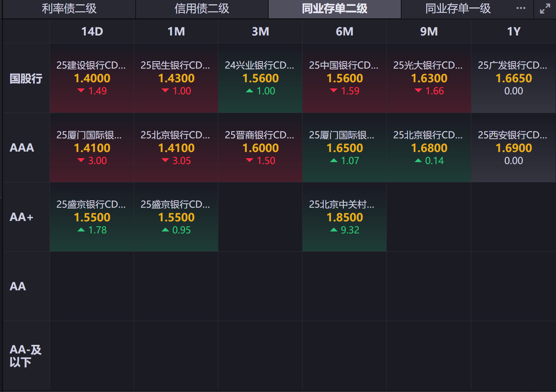The width and height of the screenshot is (556, 392).
Task: Select the AA row label
Action: (18, 286)
